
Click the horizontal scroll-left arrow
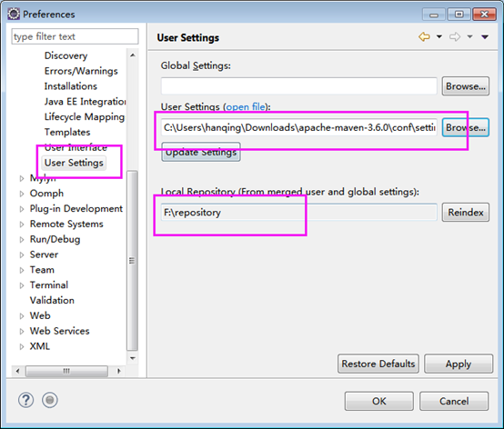(17, 371)
